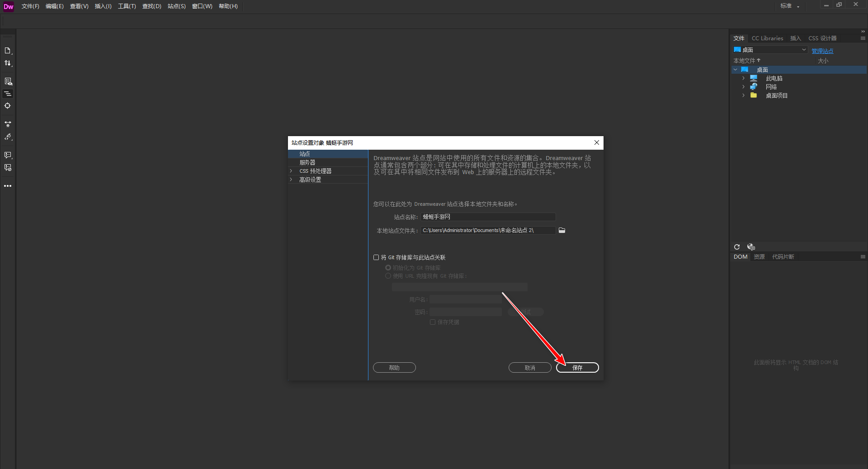Select 使用 URL 克隆现有 Git 存储库 radio
The height and width of the screenshot is (469, 868).
point(388,276)
